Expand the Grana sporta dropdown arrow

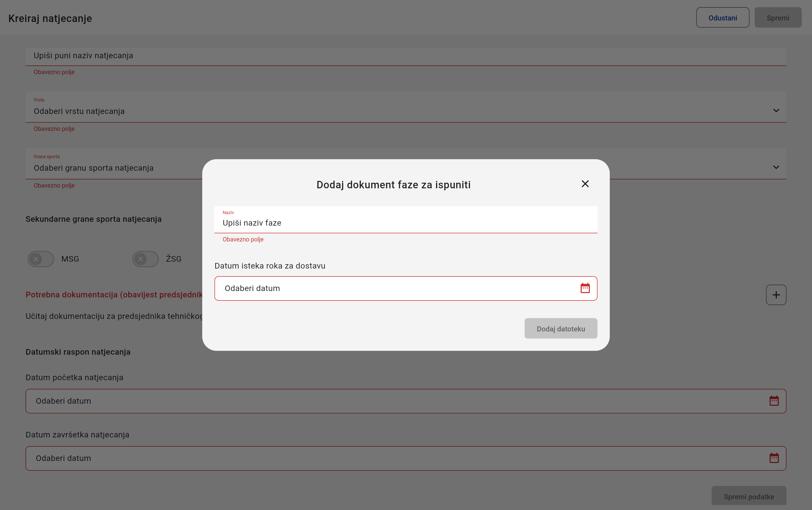(x=776, y=167)
